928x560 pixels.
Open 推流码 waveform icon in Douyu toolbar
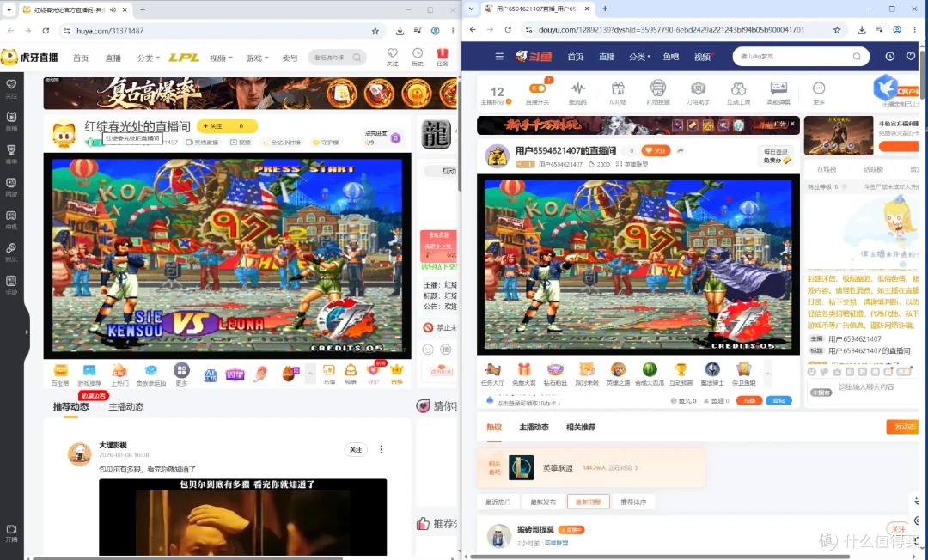pyautogui.click(x=577, y=93)
